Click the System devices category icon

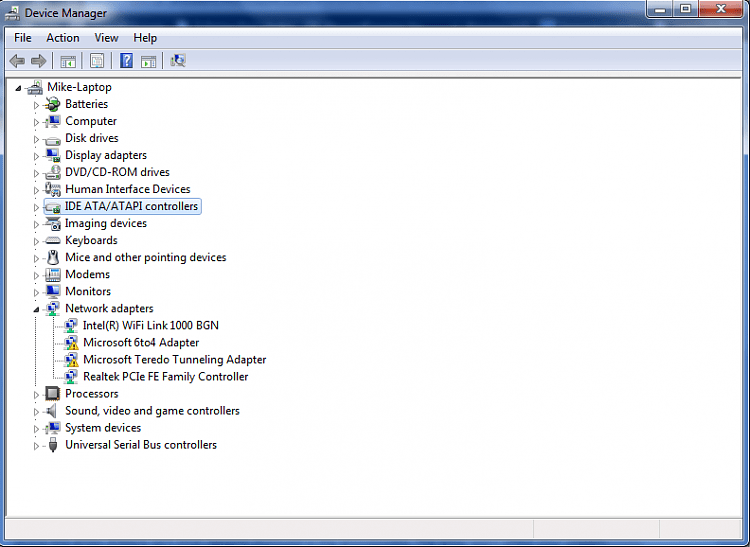pos(53,428)
